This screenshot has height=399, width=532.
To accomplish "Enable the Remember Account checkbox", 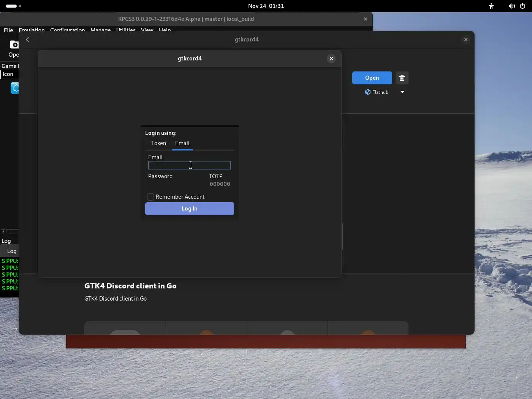I will 150,197.
